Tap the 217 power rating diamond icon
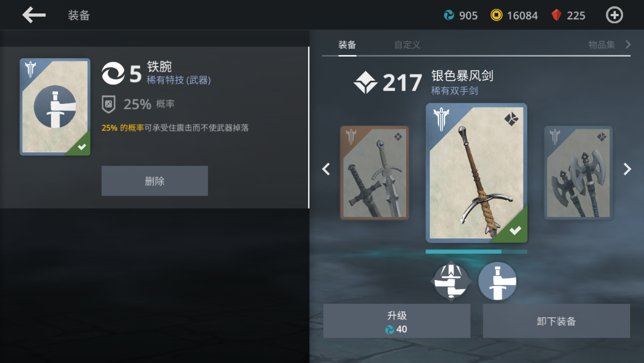The image size is (644, 363). [x=365, y=82]
